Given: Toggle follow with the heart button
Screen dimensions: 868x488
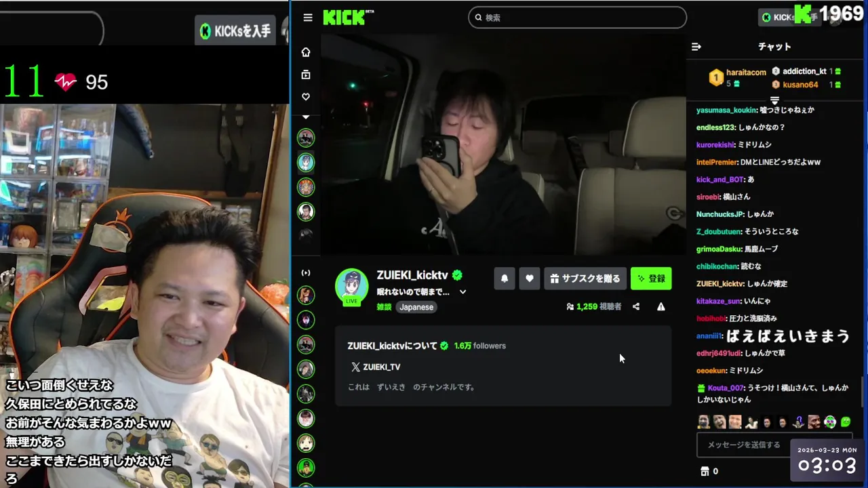Looking at the screenshot, I should [530, 279].
